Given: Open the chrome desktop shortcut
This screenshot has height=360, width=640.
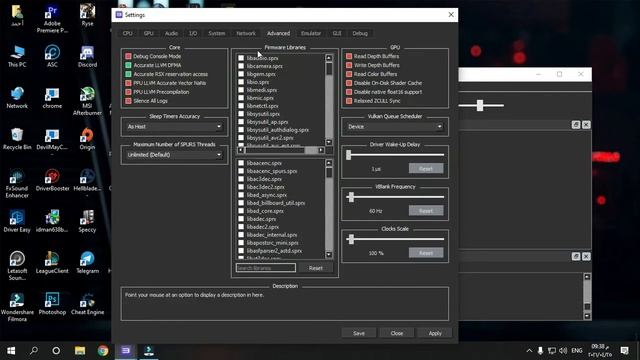Looking at the screenshot, I should (x=52, y=98).
